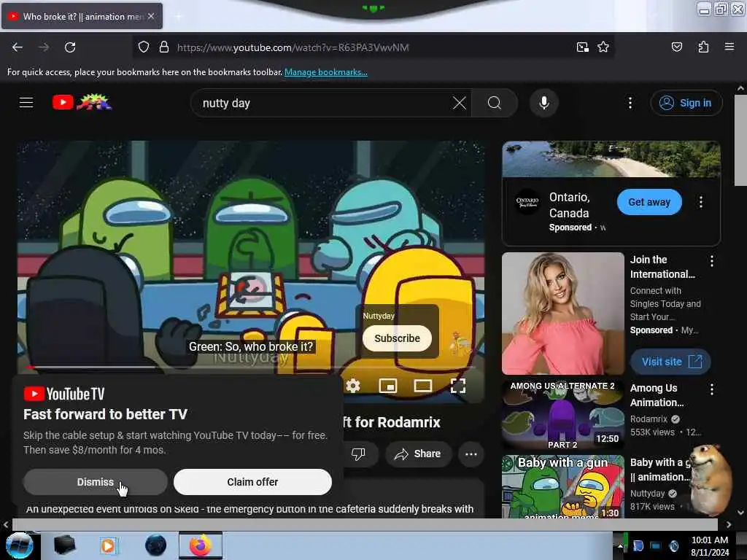The image size is (747, 560).
Task: Open a new browser tab
Action: click(x=178, y=16)
